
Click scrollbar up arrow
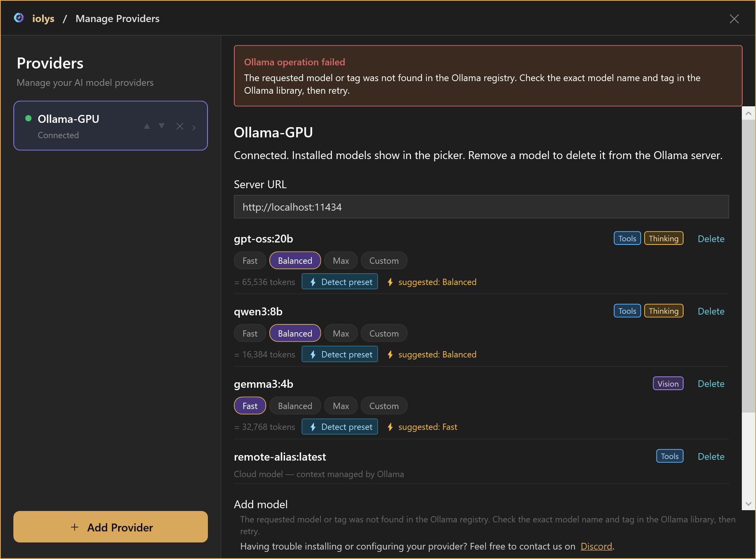point(748,113)
